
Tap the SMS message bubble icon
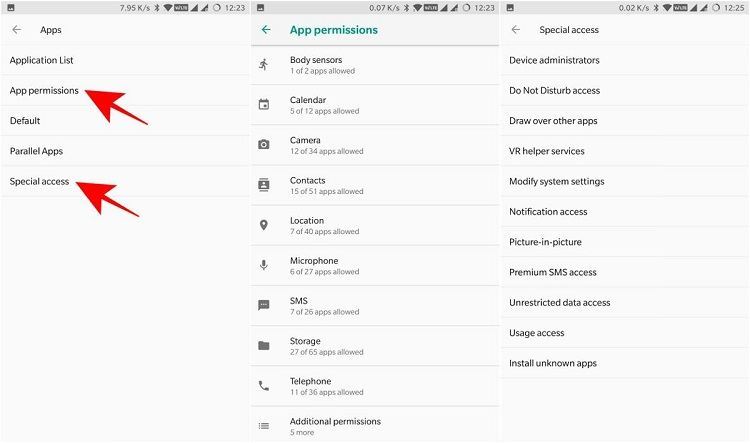(264, 305)
